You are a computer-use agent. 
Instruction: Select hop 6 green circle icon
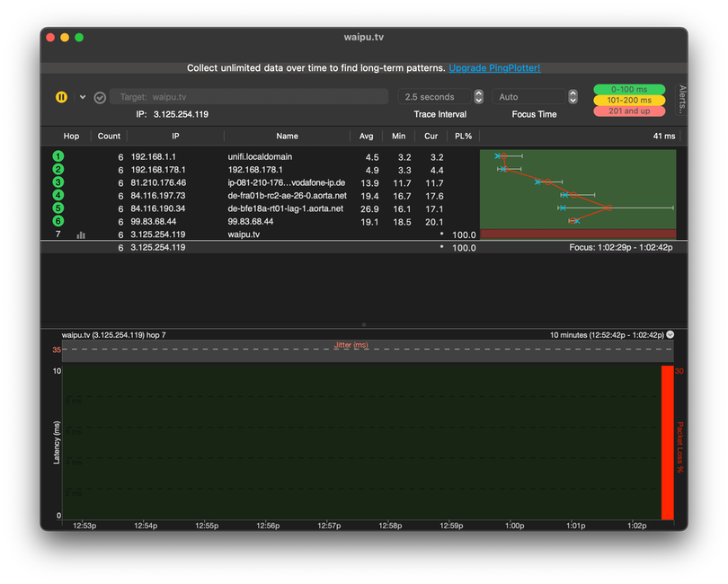(x=58, y=221)
